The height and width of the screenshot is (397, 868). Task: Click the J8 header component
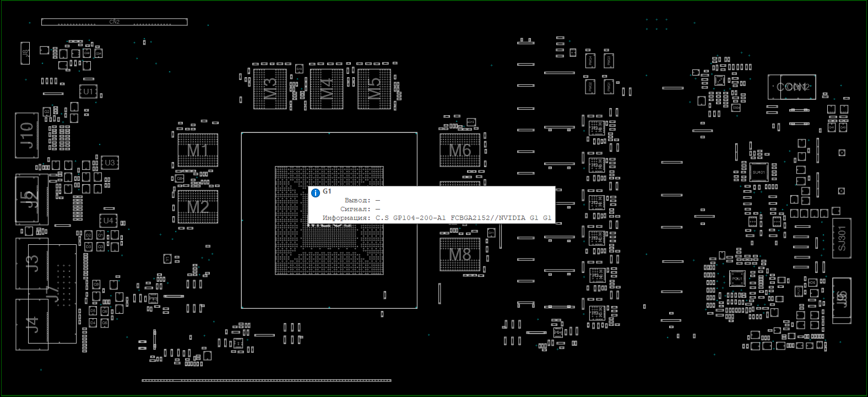click(25, 53)
